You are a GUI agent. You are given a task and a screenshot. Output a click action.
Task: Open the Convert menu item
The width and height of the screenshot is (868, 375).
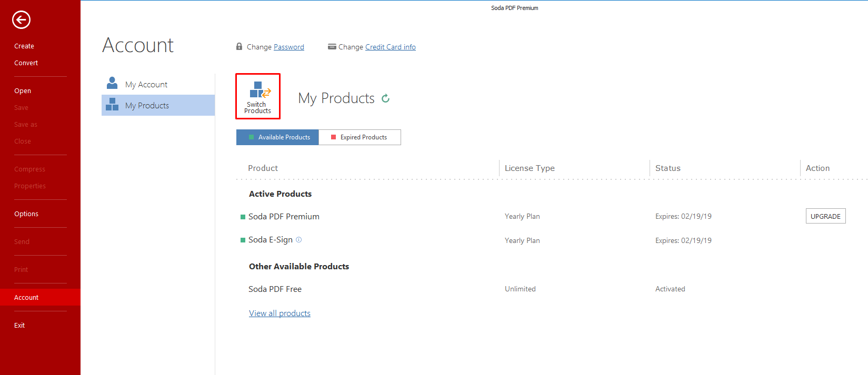click(26, 63)
